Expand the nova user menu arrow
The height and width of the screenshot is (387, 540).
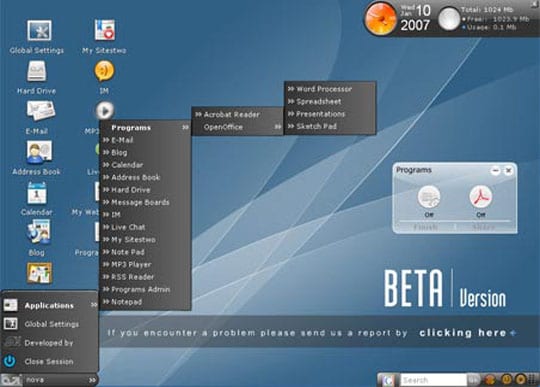(x=92, y=380)
